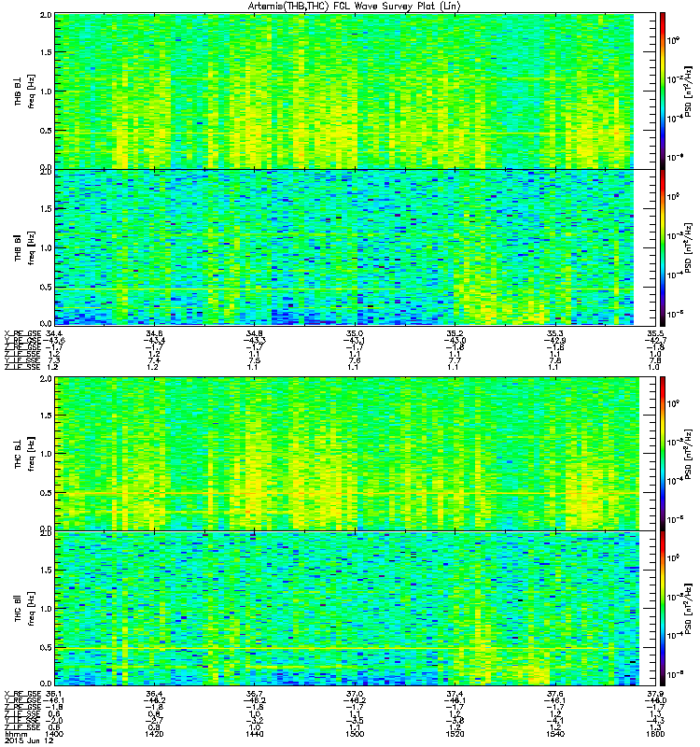Viewport: 700px width, 747px height.
Task: Click the THC X_RE_GSE value '37.4'
Action: point(455,694)
